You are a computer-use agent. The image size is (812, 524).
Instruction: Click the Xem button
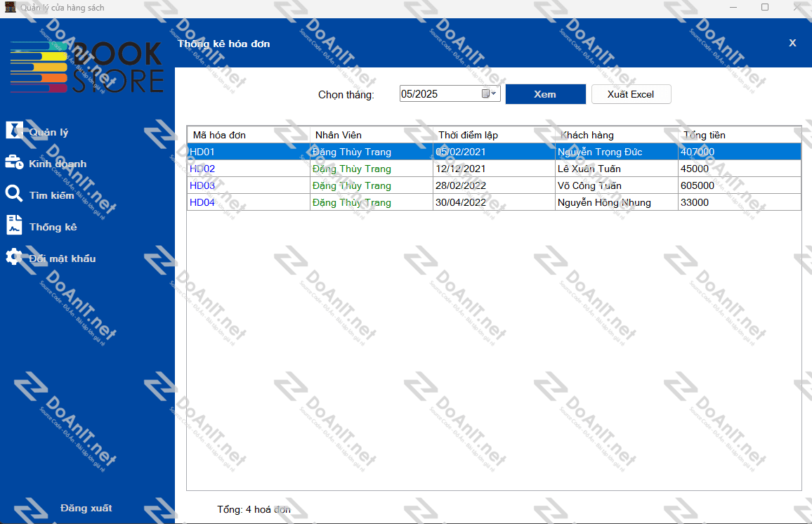(545, 94)
